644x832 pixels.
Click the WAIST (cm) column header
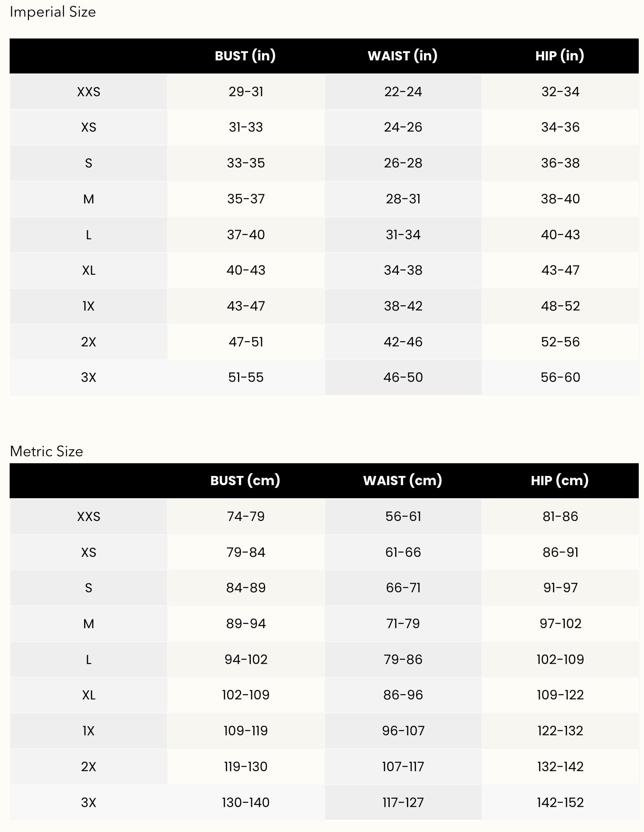click(x=402, y=481)
